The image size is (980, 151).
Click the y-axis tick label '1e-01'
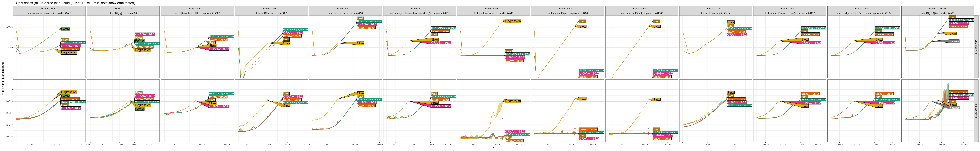coord(8,90)
